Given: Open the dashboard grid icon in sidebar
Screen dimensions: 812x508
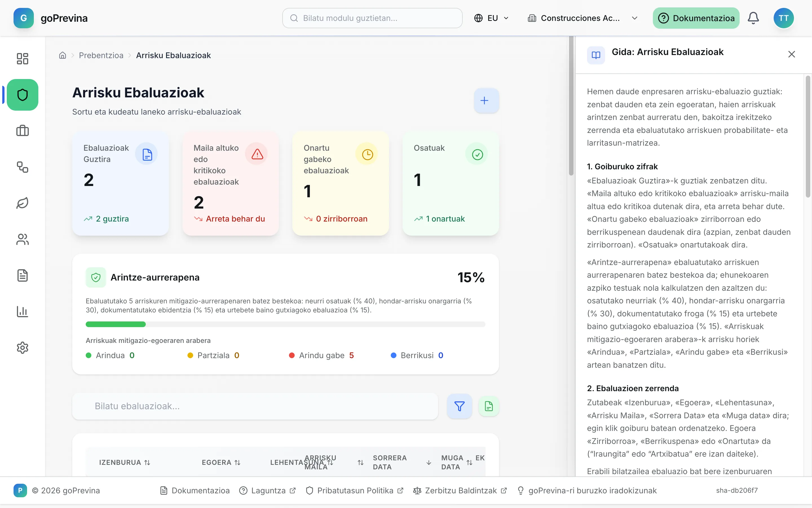Looking at the screenshot, I should pyautogui.click(x=23, y=58).
